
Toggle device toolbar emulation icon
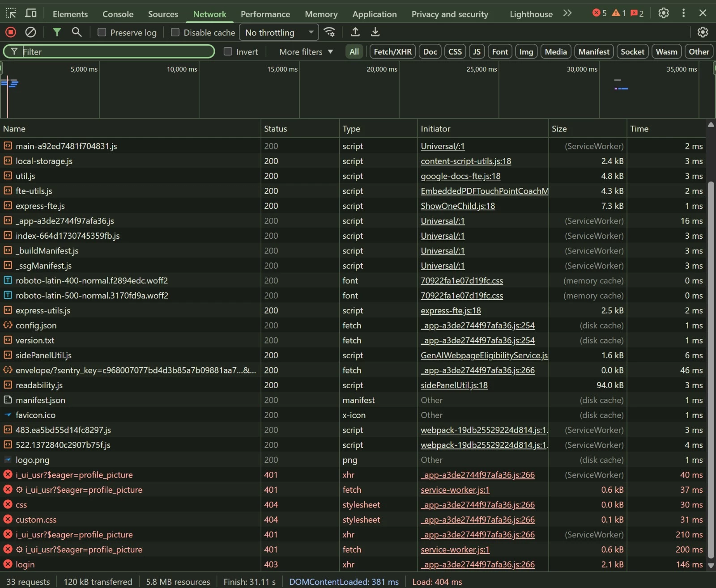pos(31,13)
